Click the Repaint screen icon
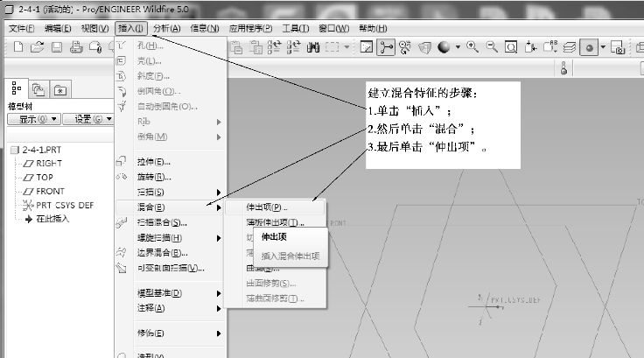 [367, 47]
